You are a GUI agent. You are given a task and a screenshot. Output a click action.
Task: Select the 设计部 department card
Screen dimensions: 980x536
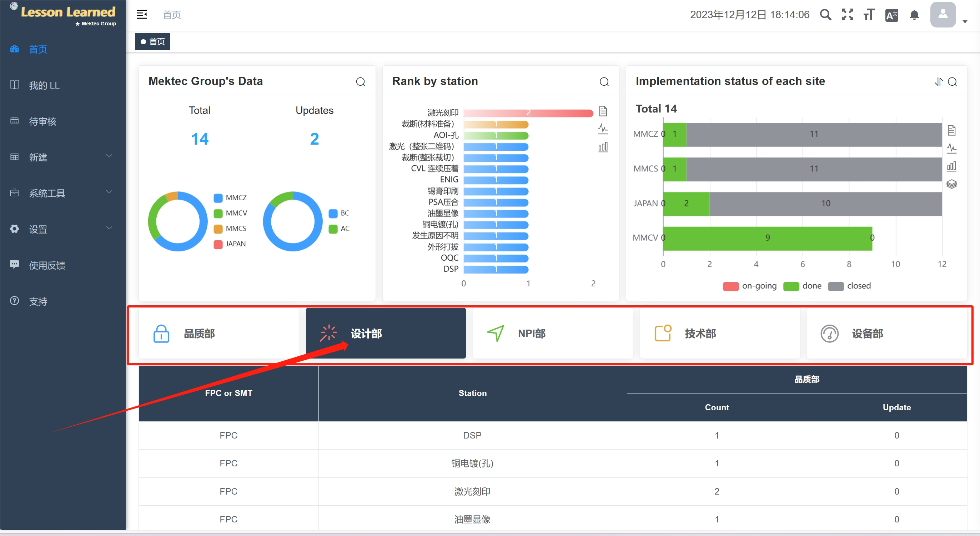click(386, 333)
